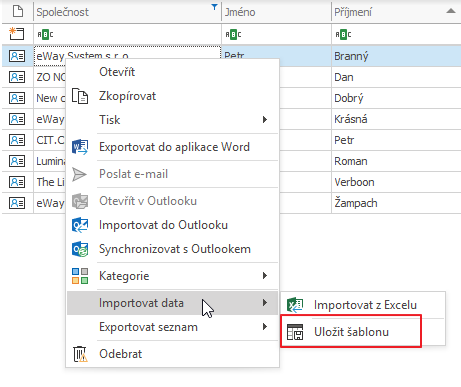This screenshot has height=387, width=461.
Task: Click the Odebrat trash bin icon
Action: point(80,354)
